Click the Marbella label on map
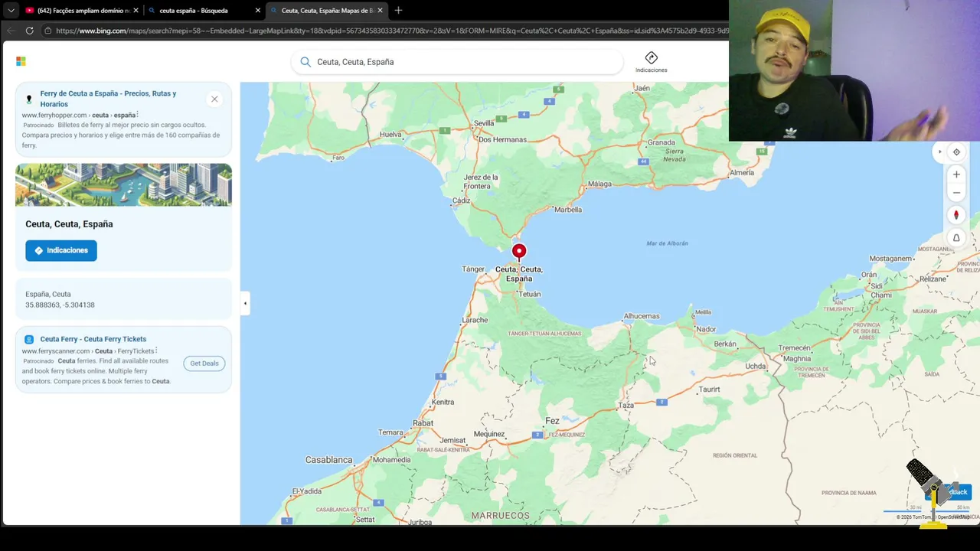 coord(568,210)
